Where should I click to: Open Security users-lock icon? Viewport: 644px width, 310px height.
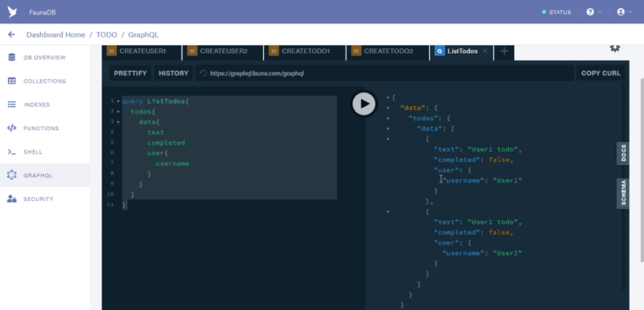click(x=12, y=199)
